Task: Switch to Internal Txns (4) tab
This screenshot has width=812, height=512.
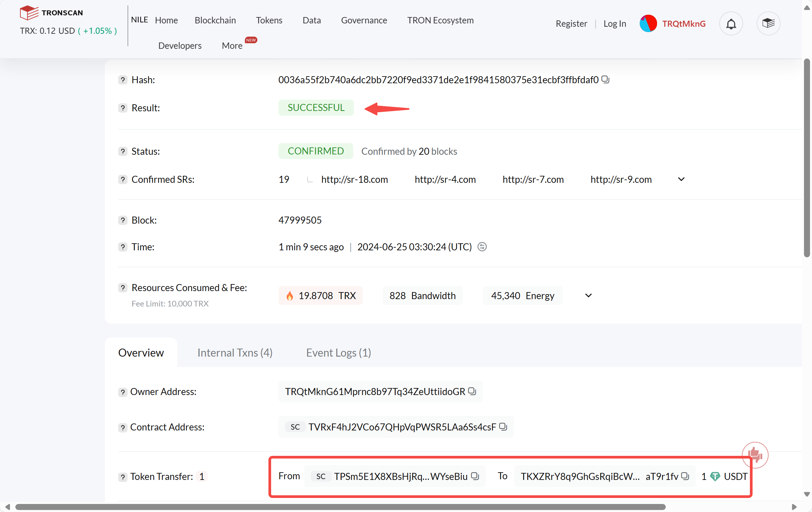Action: click(x=235, y=353)
